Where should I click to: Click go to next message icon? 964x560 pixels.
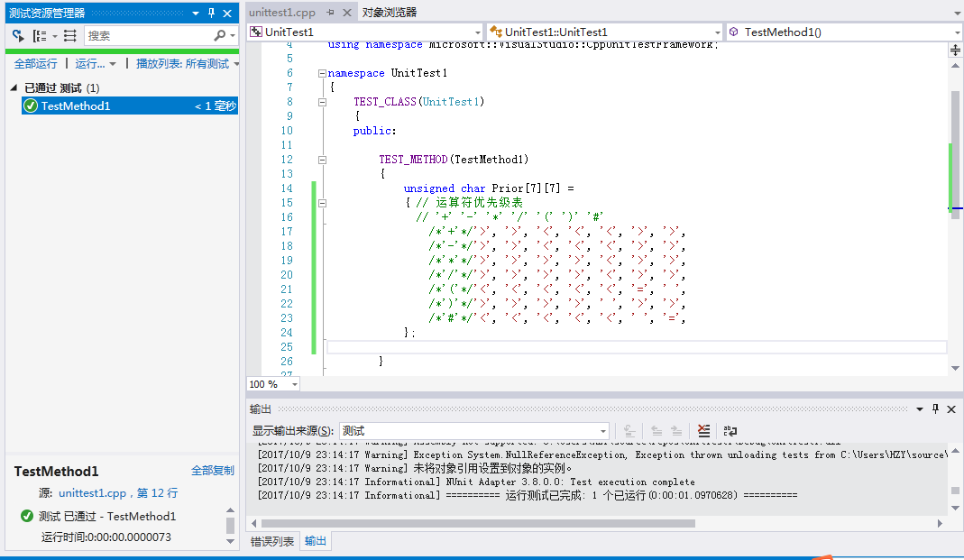tap(676, 431)
